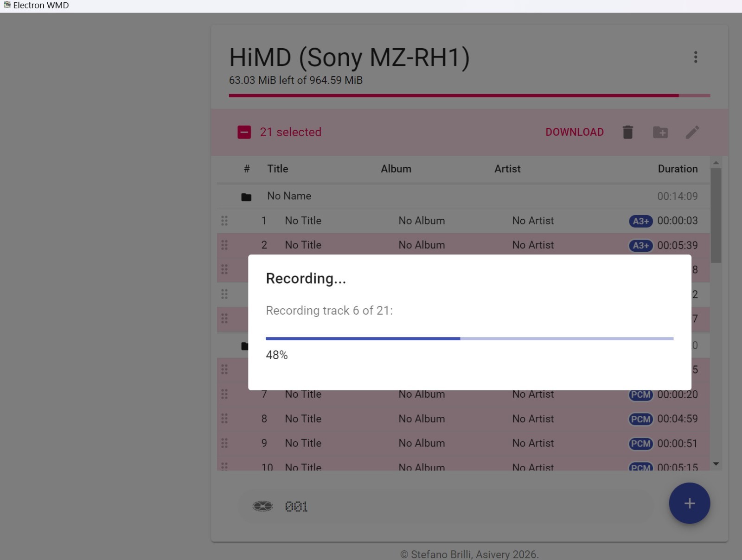The width and height of the screenshot is (742, 560).
Task: Click the Duration column header
Action: (x=678, y=169)
